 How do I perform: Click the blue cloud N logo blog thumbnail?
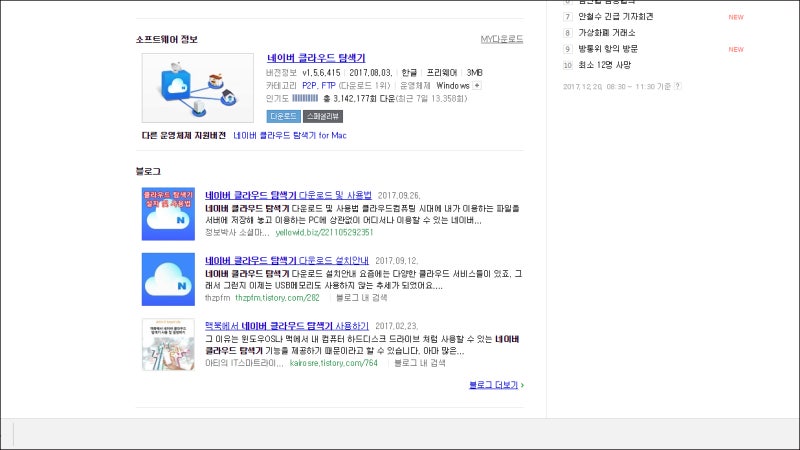coord(168,279)
